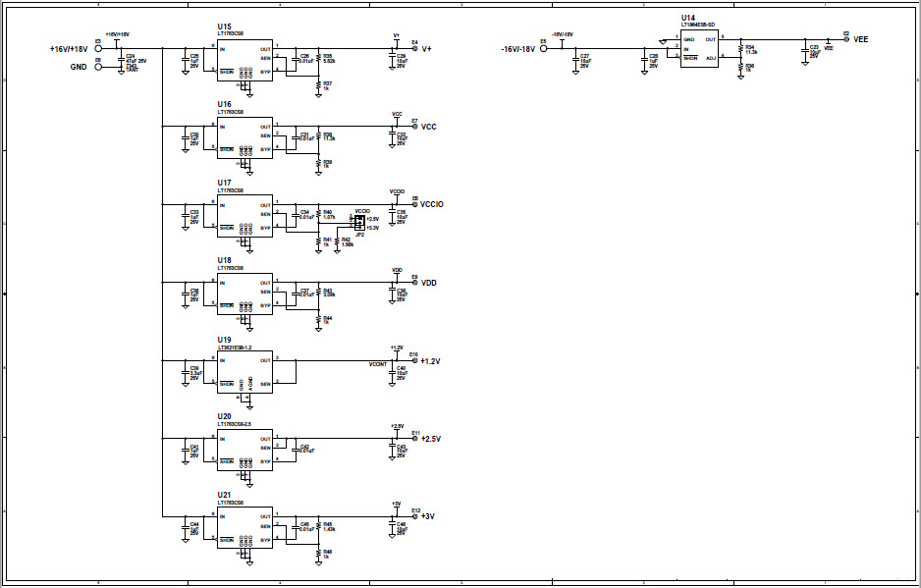Select the U14 LT1964ES5-SD regulator symbol
The width and height of the screenshot is (921, 588).
699,47
